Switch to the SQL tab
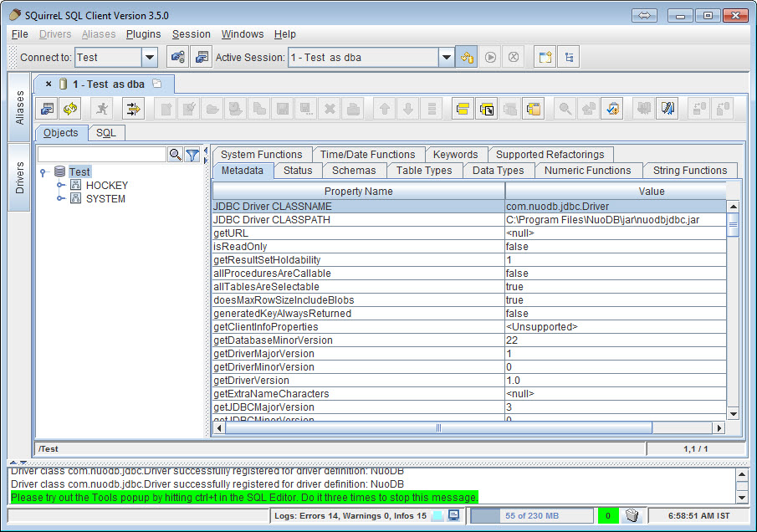Viewport: 757px width, 532px height. tap(105, 133)
